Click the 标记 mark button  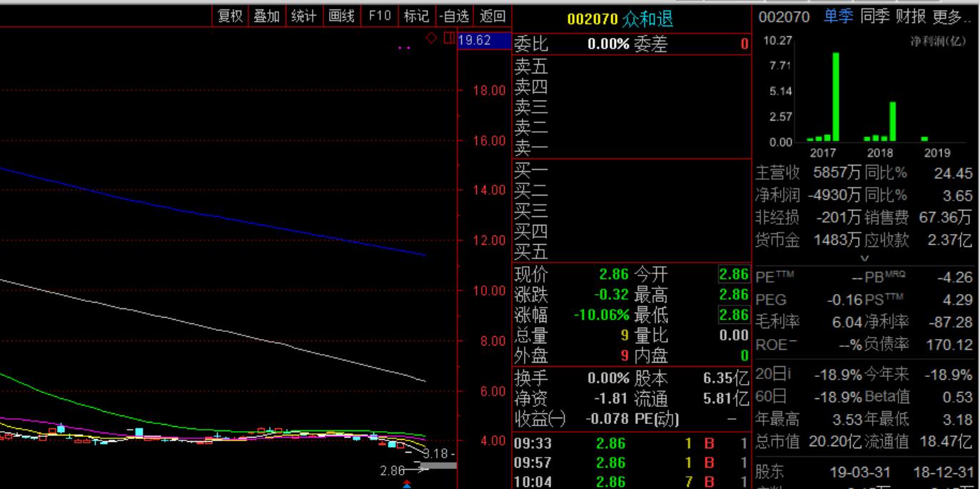point(416,16)
